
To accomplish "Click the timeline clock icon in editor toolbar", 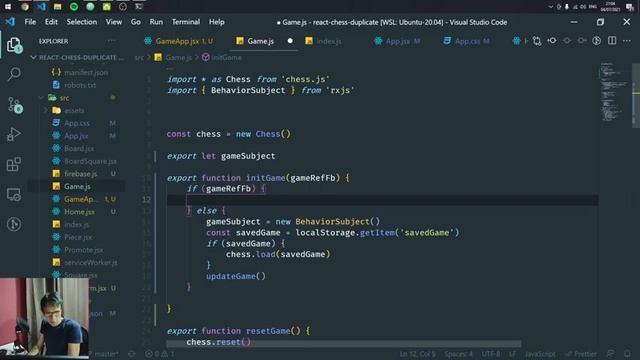I will pyautogui.click(x=597, y=41).
